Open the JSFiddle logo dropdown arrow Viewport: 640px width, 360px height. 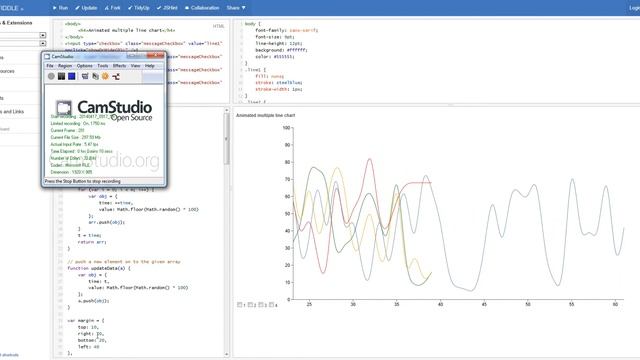[x=22, y=9]
